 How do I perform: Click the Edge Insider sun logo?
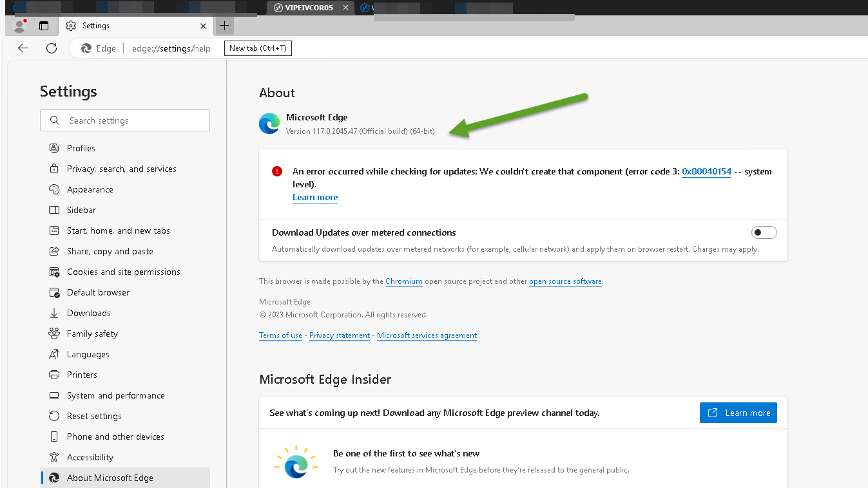295,462
